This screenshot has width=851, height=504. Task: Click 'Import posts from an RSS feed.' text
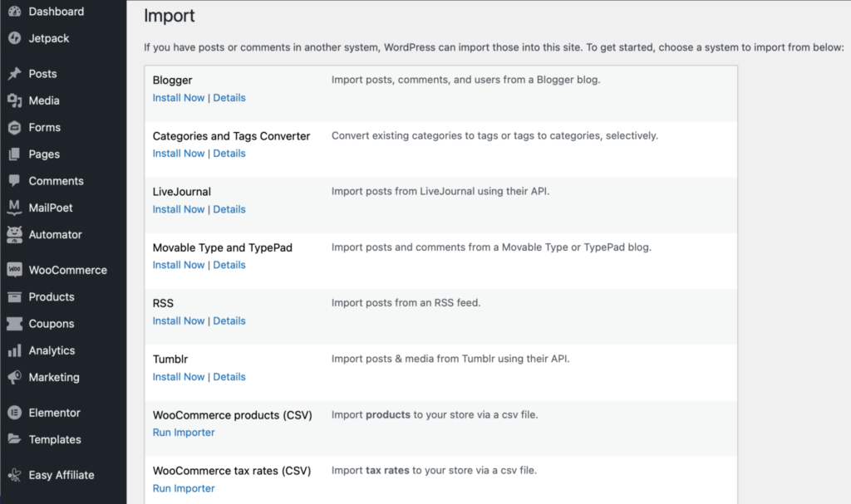406,303
